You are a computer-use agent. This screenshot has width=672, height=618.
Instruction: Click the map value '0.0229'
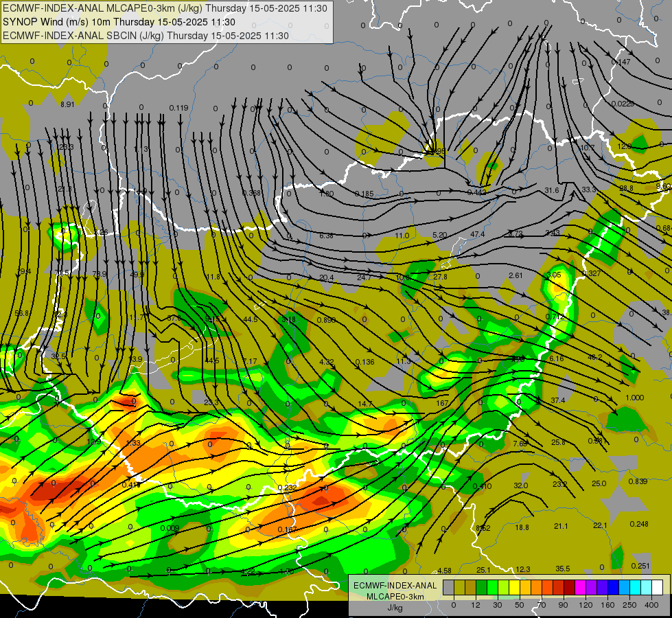[x=623, y=104]
